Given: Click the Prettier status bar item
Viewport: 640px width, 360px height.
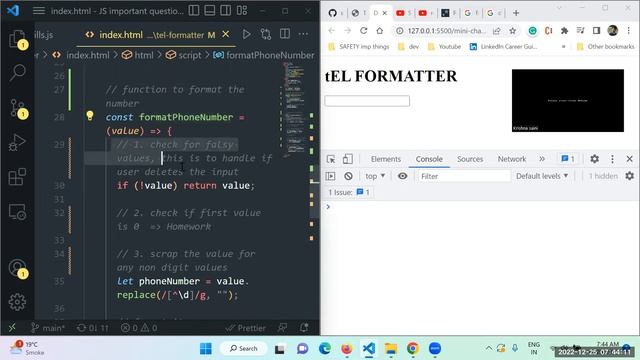Looking at the screenshot, I should click(x=246, y=328).
